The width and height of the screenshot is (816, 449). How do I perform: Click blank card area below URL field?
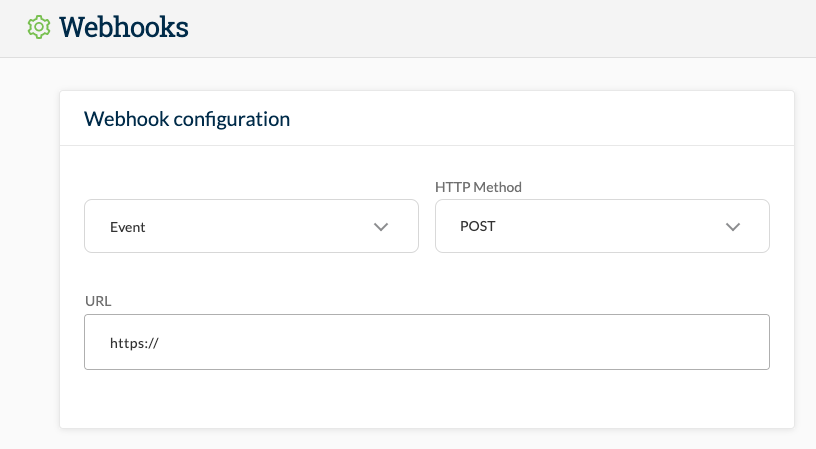coord(427,399)
